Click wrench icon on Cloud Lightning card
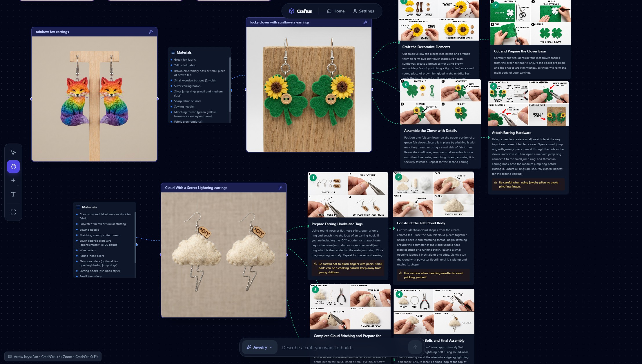The image size is (642, 364). pos(280,188)
